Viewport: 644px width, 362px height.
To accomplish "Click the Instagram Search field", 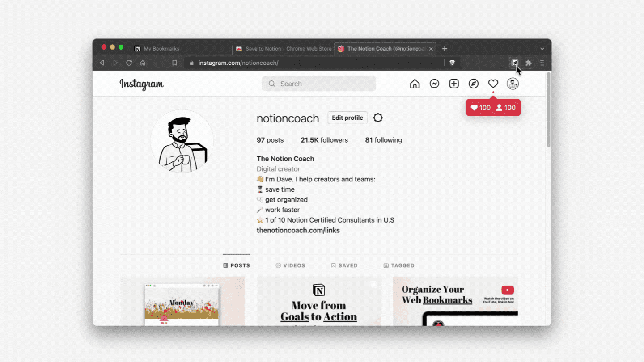I will 319,84.
